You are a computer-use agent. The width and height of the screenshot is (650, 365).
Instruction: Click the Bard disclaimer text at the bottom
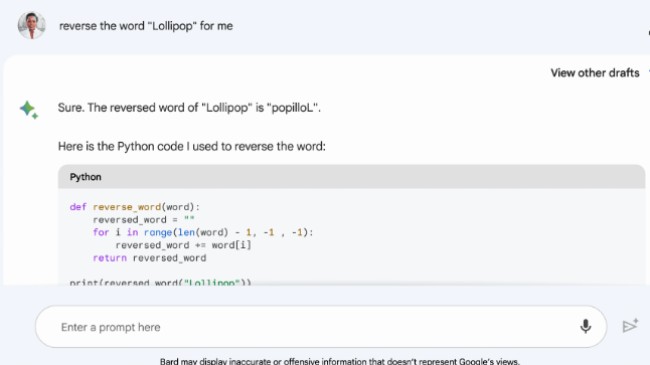click(x=340, y=361)
